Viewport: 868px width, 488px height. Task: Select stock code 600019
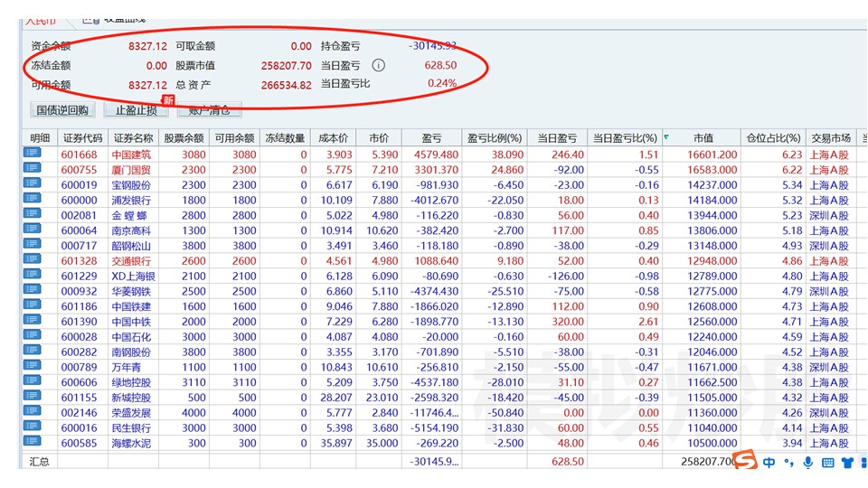tap(80, 184)
